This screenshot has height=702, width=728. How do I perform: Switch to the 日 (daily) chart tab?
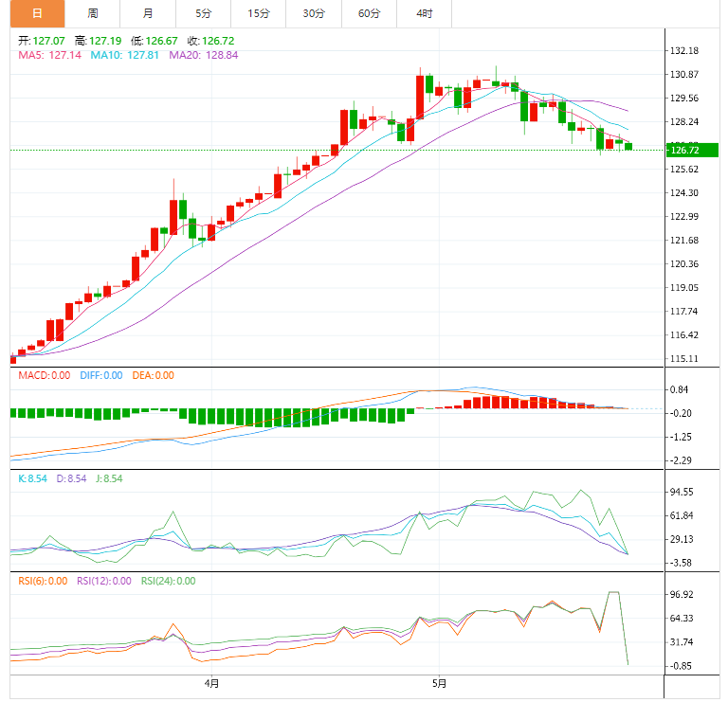37,13
